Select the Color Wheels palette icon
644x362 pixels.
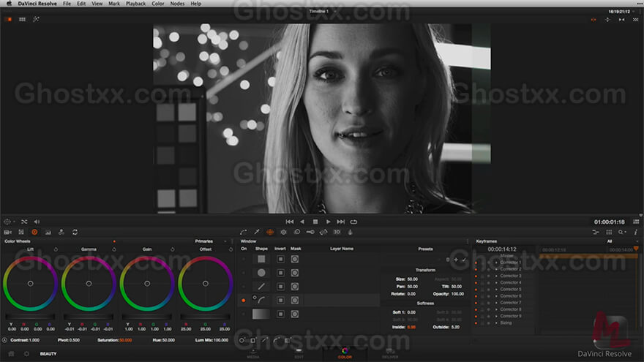pyautogui.click(x=34, y=233)
